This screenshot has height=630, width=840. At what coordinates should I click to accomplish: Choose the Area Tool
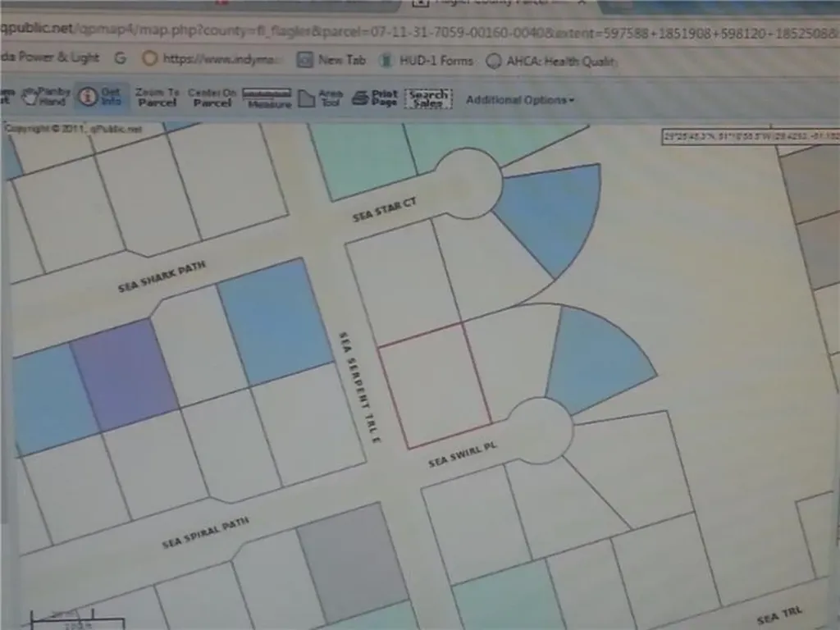click(x=321, y=98)
